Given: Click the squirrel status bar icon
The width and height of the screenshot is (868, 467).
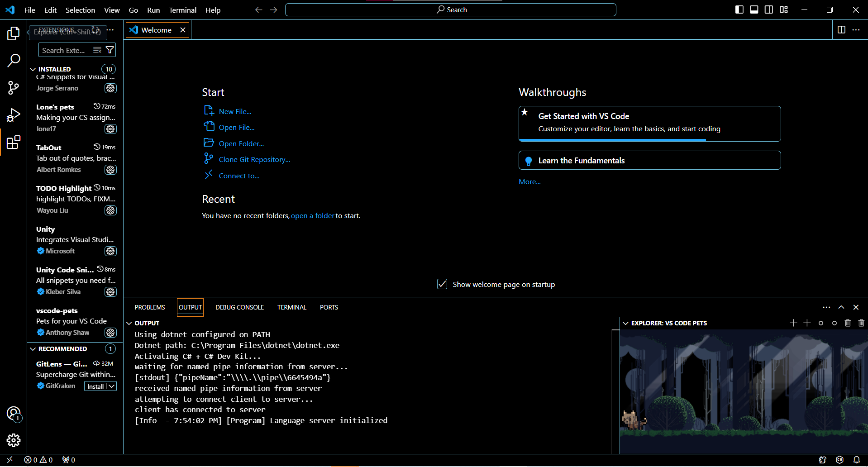Looking at the screenshot, I should [x=823, y=460].
